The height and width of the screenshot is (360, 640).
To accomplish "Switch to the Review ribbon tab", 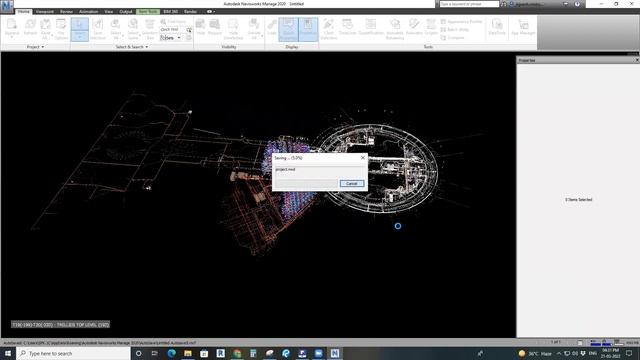I will pos(66,11).
